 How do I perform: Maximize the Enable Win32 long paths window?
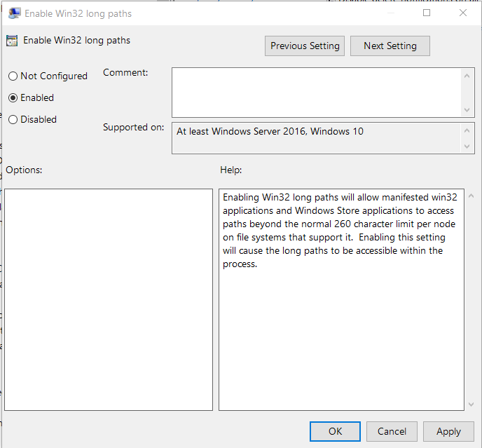[x=427, y=13]
